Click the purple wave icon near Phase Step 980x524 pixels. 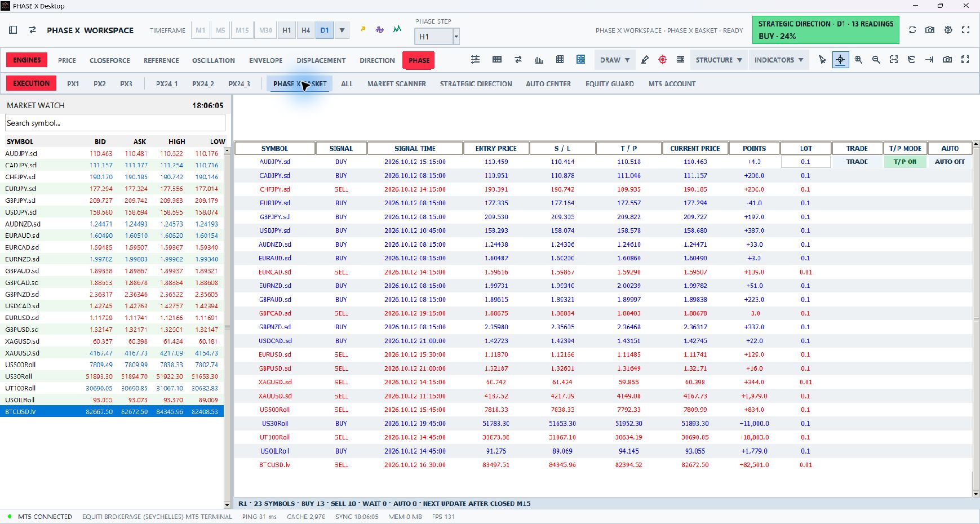point(380,29)
